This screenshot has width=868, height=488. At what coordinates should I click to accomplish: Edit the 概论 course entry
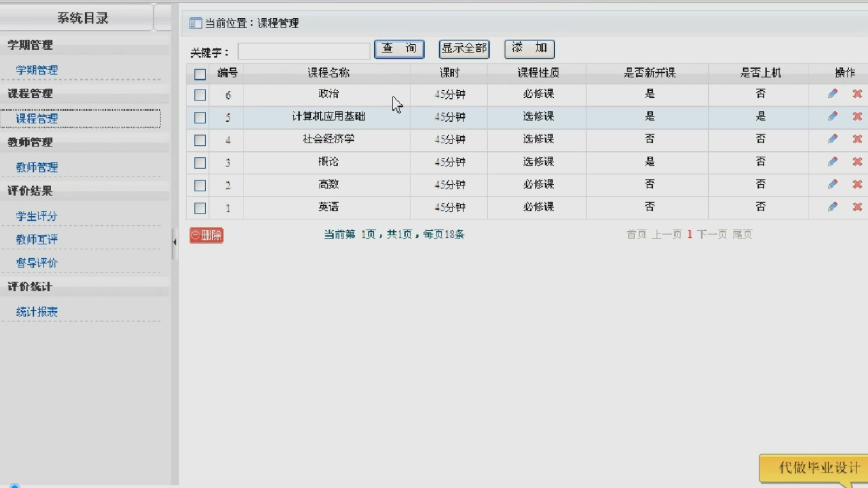832,162
